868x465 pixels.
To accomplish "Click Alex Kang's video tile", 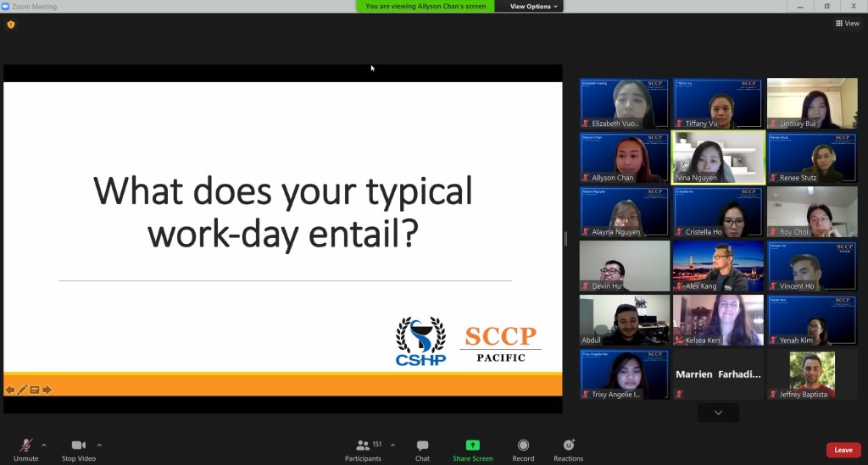I will click(x=718, y=266).
